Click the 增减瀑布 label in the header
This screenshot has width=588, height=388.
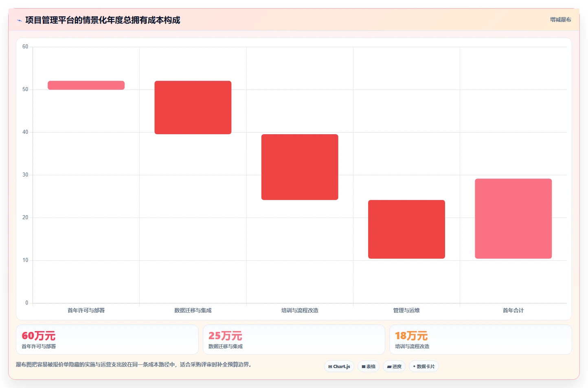pyautogui.click(x=560, y=20)
